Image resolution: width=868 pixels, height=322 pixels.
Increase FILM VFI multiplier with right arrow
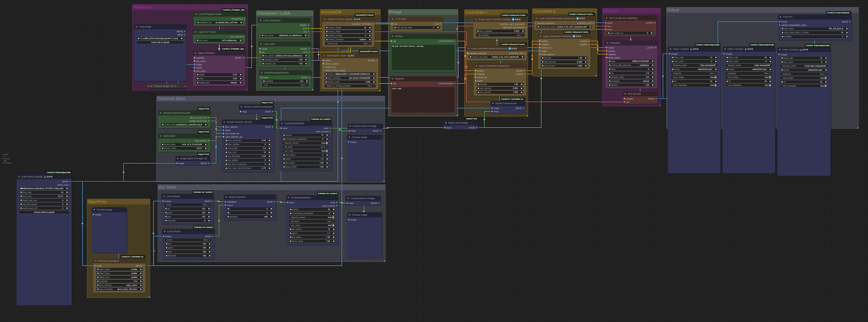pyautogui.click(x=847, y=37)
